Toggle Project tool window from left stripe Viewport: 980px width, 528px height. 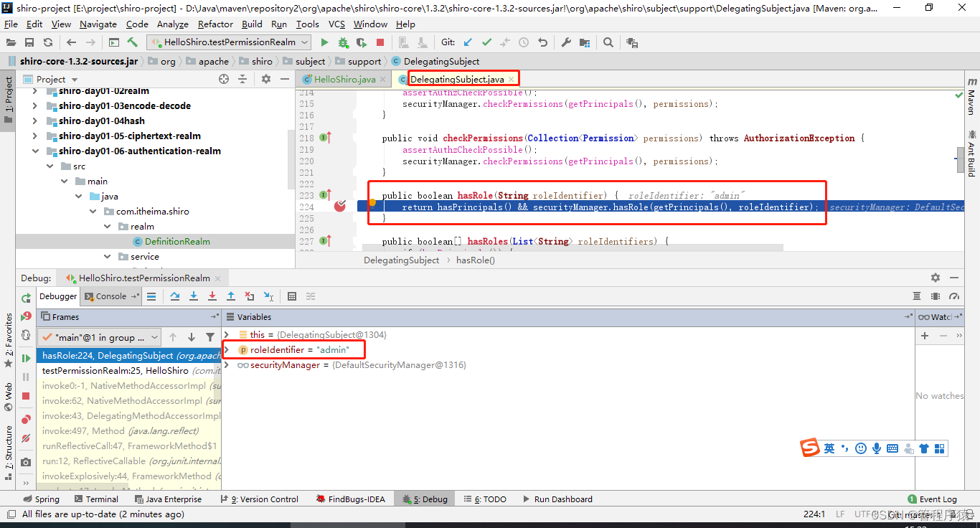click(8, 100)
